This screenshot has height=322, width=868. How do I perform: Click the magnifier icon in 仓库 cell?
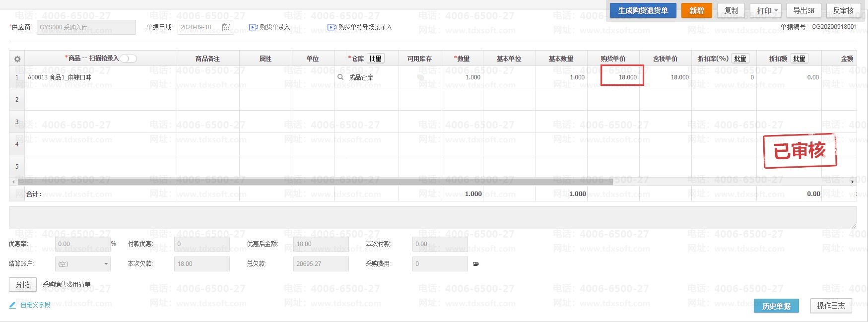[x=340, y=77]
